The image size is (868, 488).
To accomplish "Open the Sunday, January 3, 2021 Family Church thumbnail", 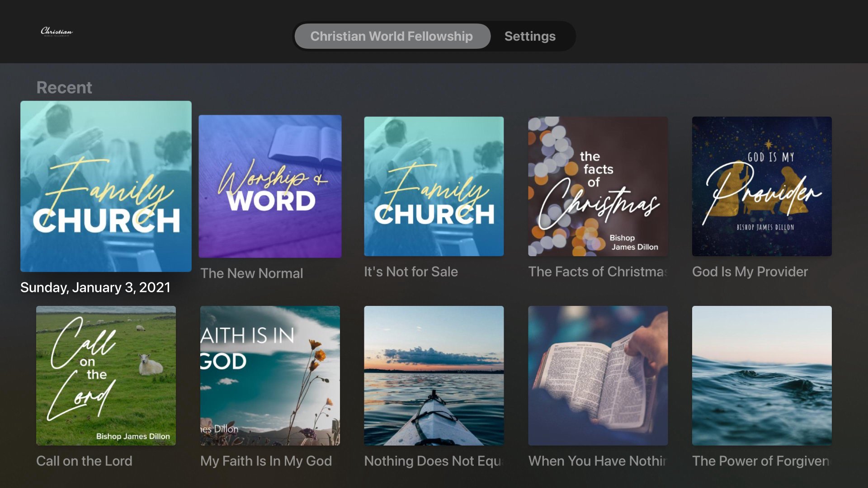I will [x=106, y=186].
